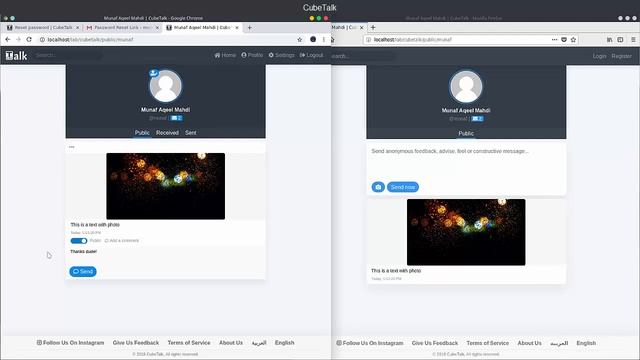Bookmark the page with Chrome's star icon

(x=300, y=40)
